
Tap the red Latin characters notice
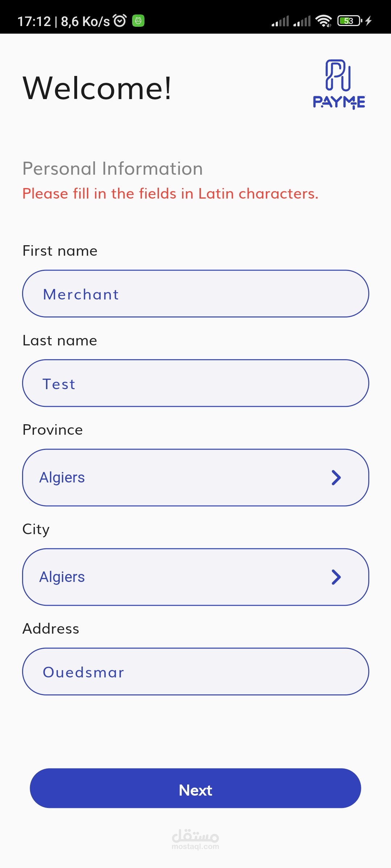[x=170, y=194]
